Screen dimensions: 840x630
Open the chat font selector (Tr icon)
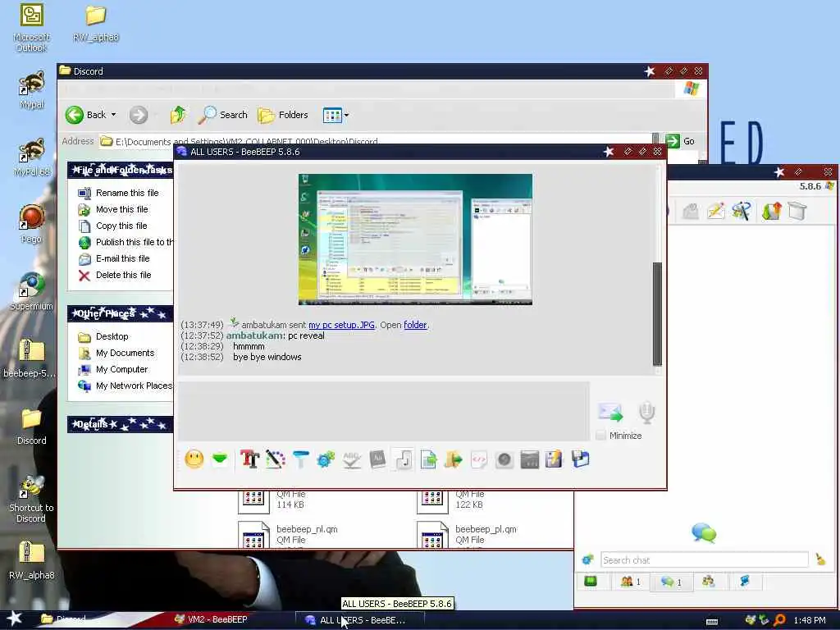pyautogui.click(x=249, y=459)
